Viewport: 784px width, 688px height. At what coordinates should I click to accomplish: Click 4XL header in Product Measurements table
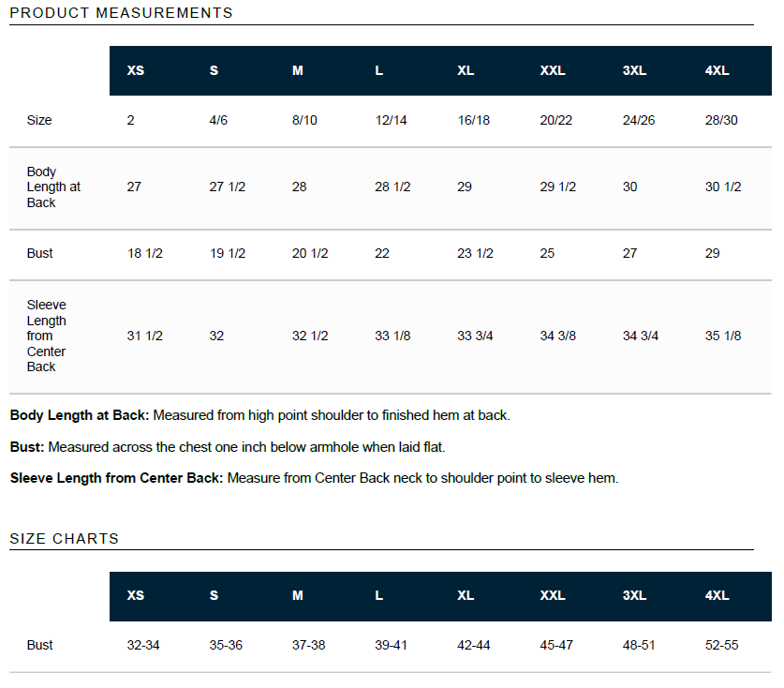point(717,70)
